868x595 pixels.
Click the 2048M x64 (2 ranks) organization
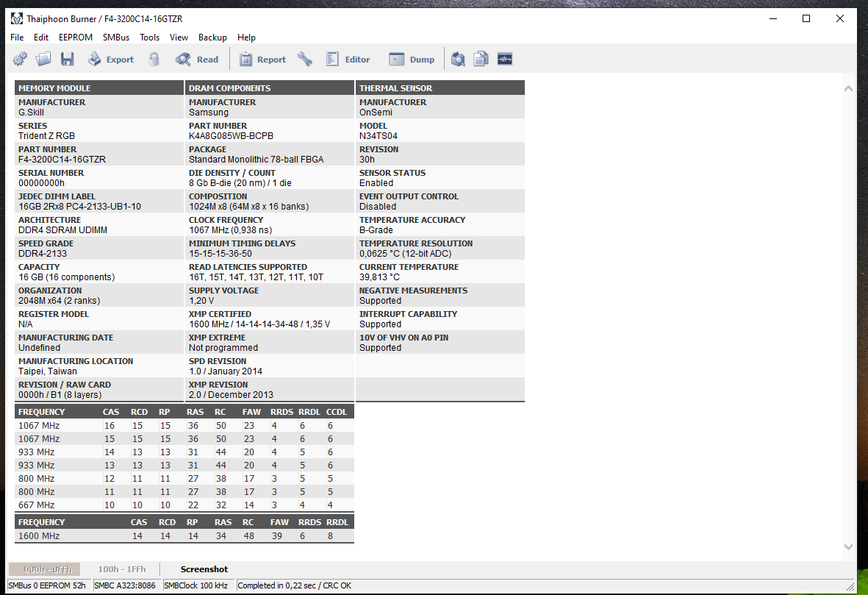click(60, 301)
